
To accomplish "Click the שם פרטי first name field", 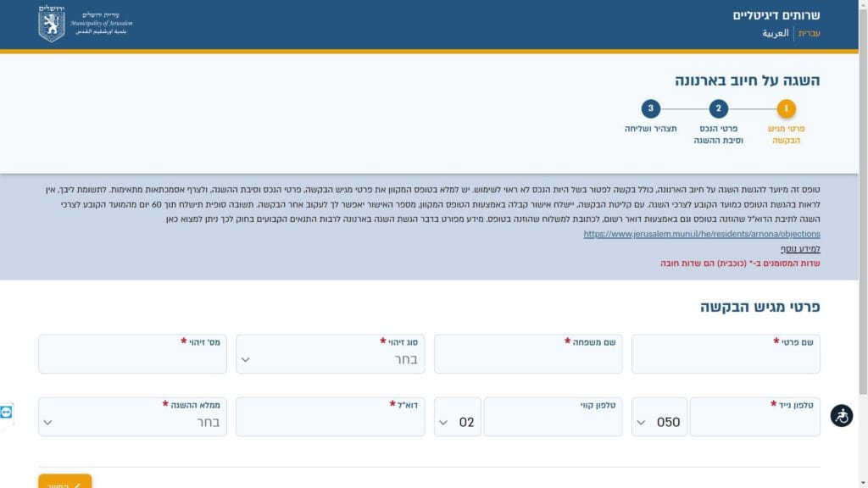I will (x=725, y=359).
